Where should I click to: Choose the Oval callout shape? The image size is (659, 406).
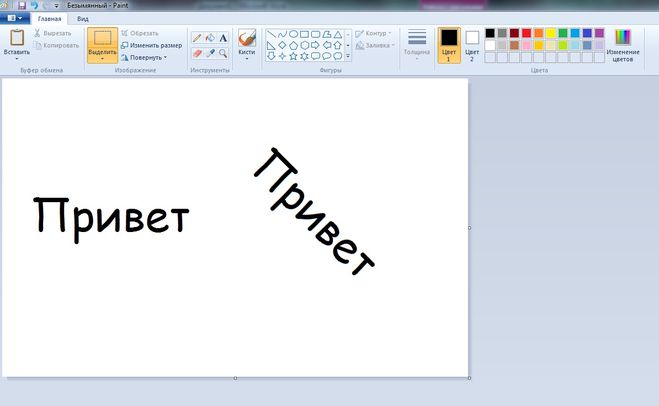(x=327, y=56)
